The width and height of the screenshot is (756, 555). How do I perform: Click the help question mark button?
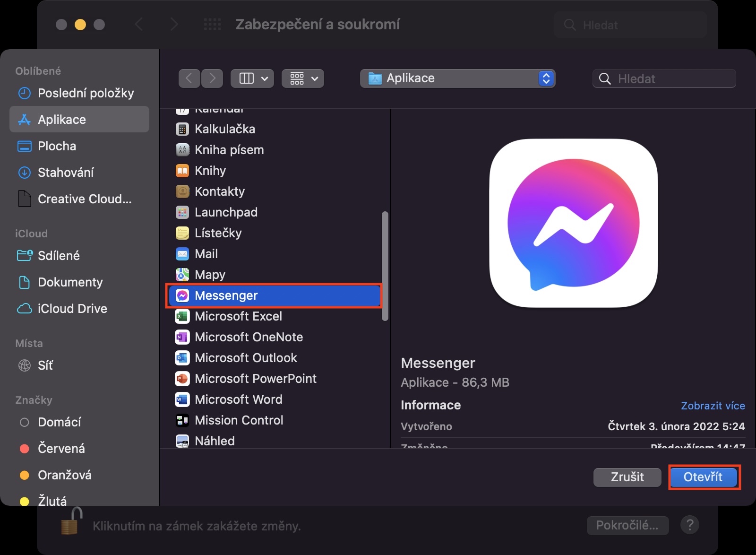coord(690,525)
